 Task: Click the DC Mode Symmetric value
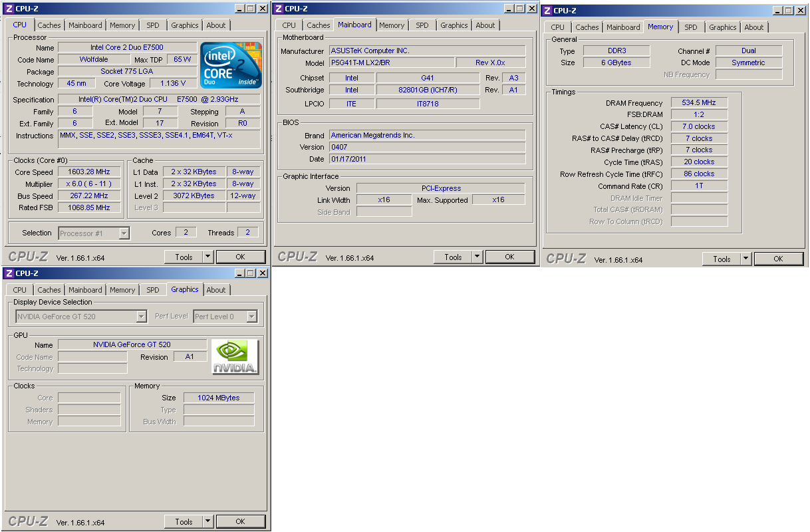click(749, 63)
